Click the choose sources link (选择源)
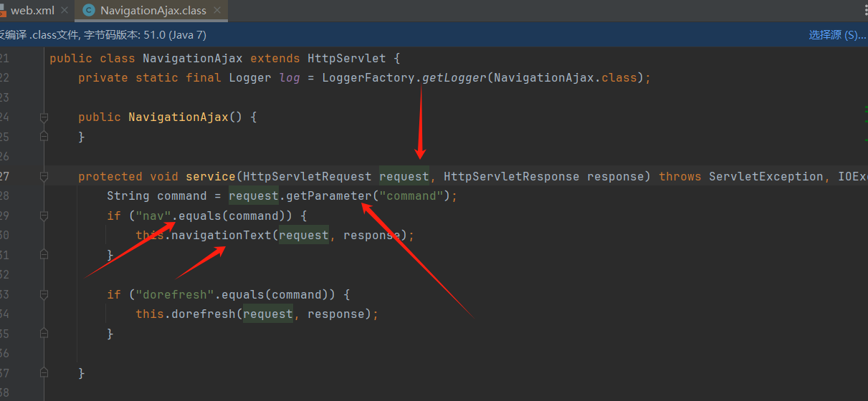868x401 pixels. [x=836, y=34]
